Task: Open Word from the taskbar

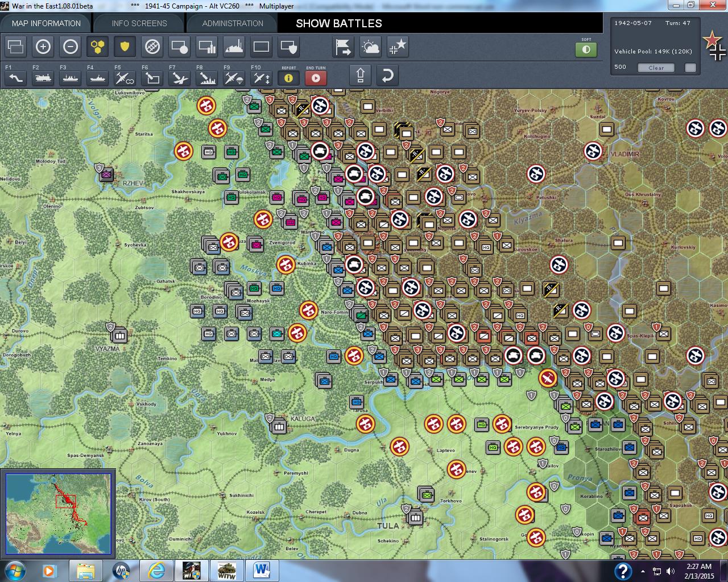Action: click(262, 571)
